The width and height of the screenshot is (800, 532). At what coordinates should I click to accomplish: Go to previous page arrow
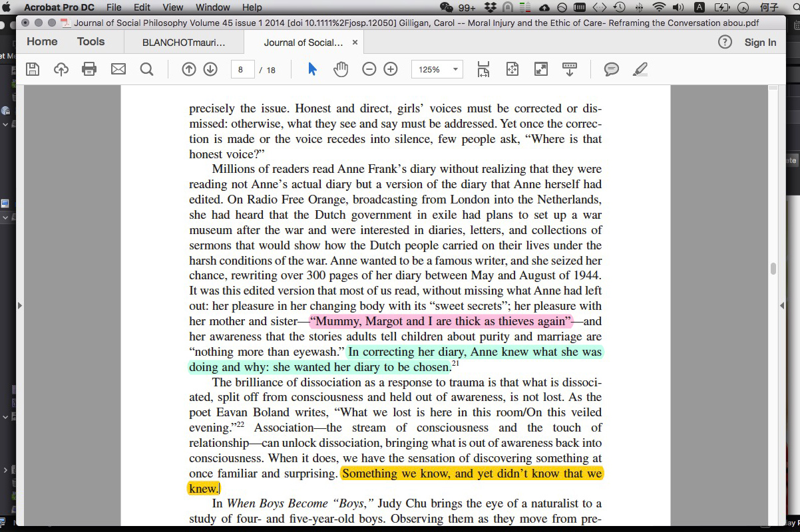[x=189, y=69]
